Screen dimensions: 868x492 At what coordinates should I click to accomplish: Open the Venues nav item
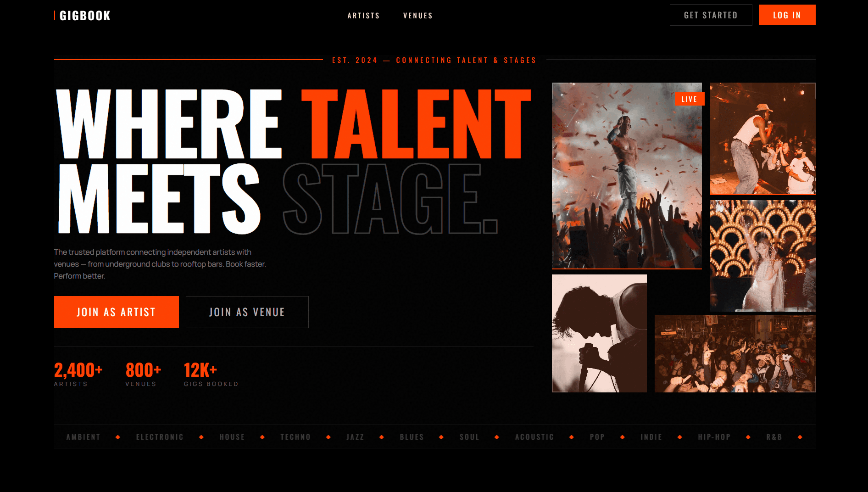pyautogui.click(x=418, y=16)
